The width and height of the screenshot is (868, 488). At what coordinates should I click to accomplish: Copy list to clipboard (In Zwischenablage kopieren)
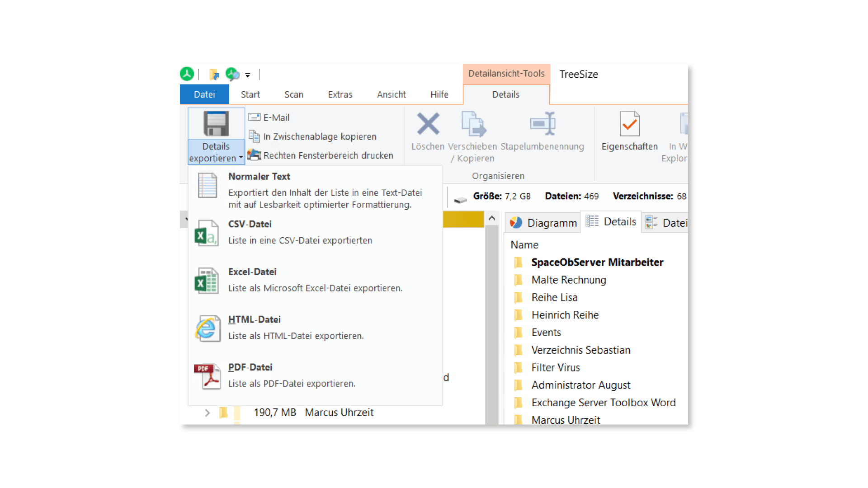[319, 136]
